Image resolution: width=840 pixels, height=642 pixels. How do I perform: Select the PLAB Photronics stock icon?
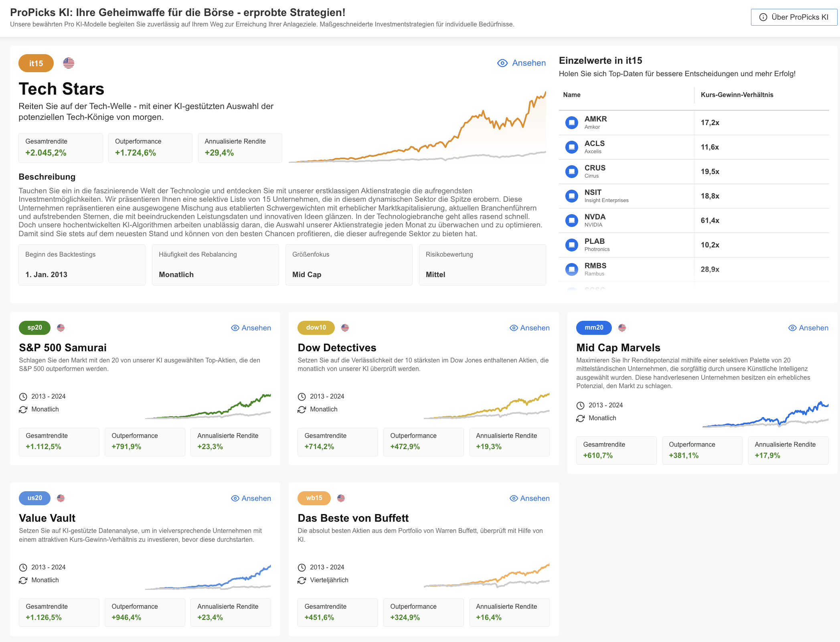(x=571, y=245)
